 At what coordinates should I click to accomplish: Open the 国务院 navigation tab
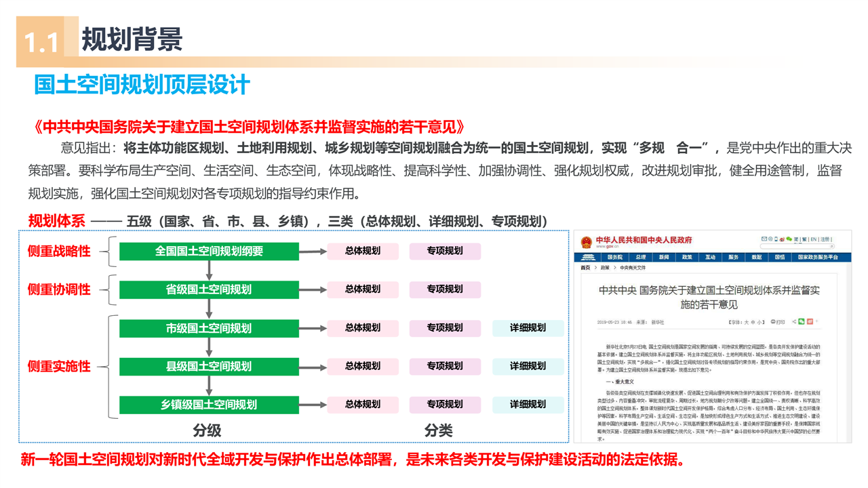coord(615,258)
